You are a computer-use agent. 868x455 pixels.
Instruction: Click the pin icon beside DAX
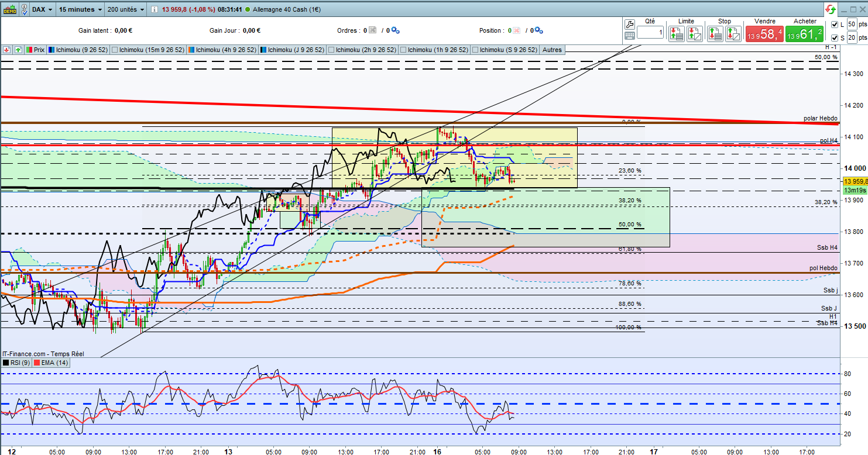(25, 9)
